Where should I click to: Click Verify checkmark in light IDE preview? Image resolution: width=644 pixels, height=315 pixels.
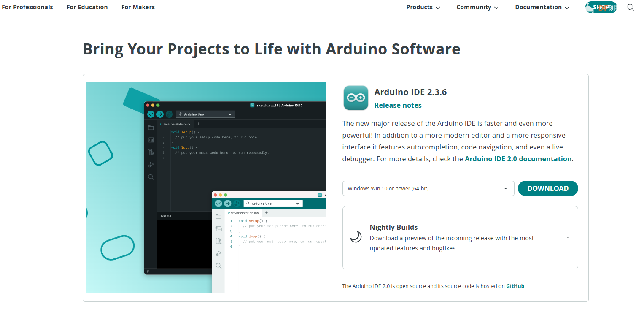pos(218,204)
